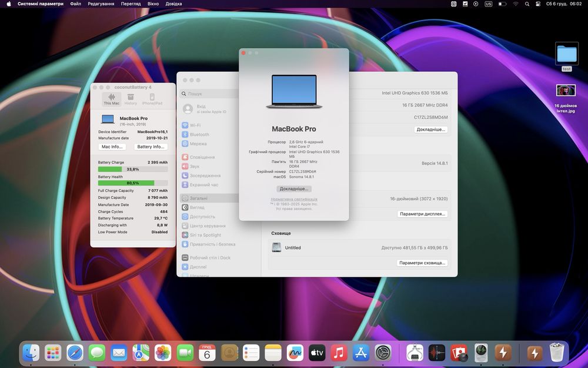Open the Нормативна сертифікація link
Screen dimensions: 588x368
pos(294,199)
